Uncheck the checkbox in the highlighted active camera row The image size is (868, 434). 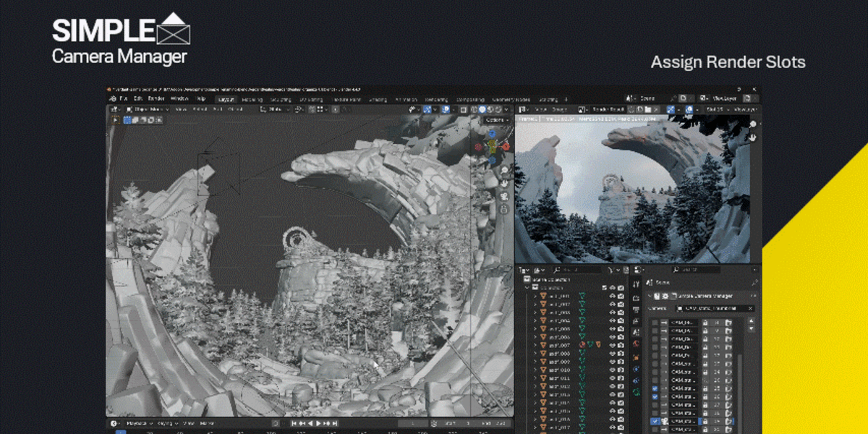point(655,421)
